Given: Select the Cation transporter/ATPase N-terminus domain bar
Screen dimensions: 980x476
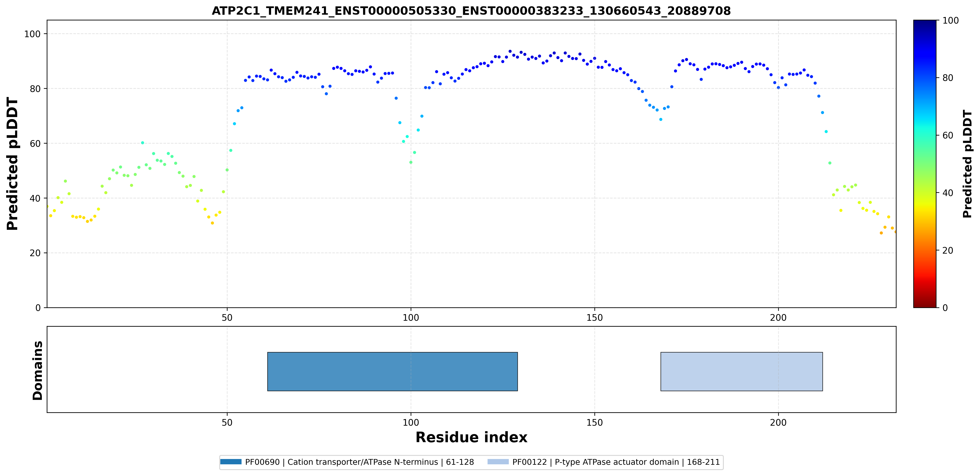Looking at the screenshot, I should 392,371.
